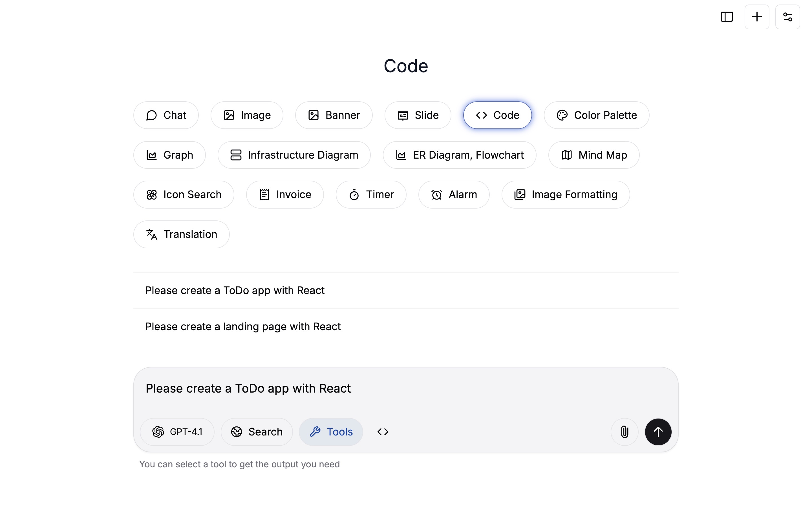This screenshot has height=508, width=812.
Task: Open the GPT-4.1 model selector
Action: click(177, 432)
